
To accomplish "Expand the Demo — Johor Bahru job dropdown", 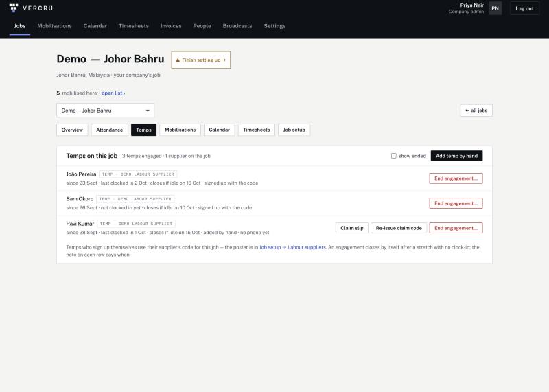I will coord(105,111).
